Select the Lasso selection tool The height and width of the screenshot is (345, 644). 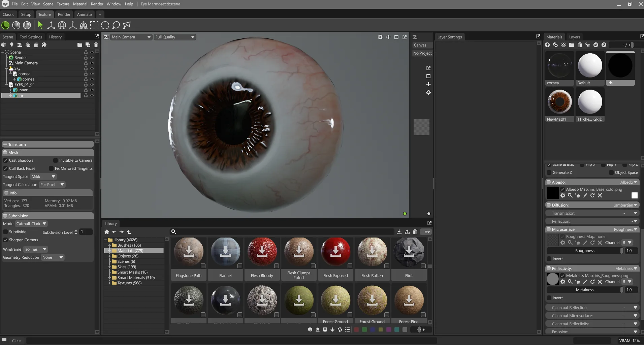point(116,25)
